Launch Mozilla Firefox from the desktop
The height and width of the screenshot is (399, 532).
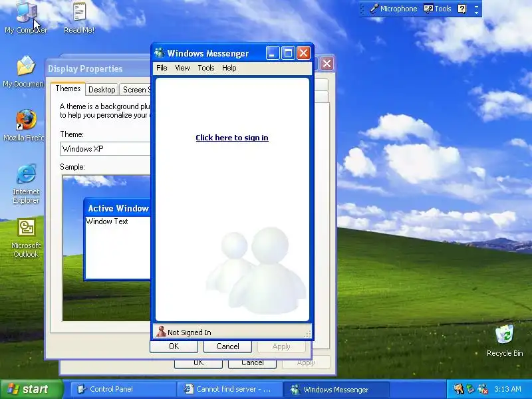[25, 125]
